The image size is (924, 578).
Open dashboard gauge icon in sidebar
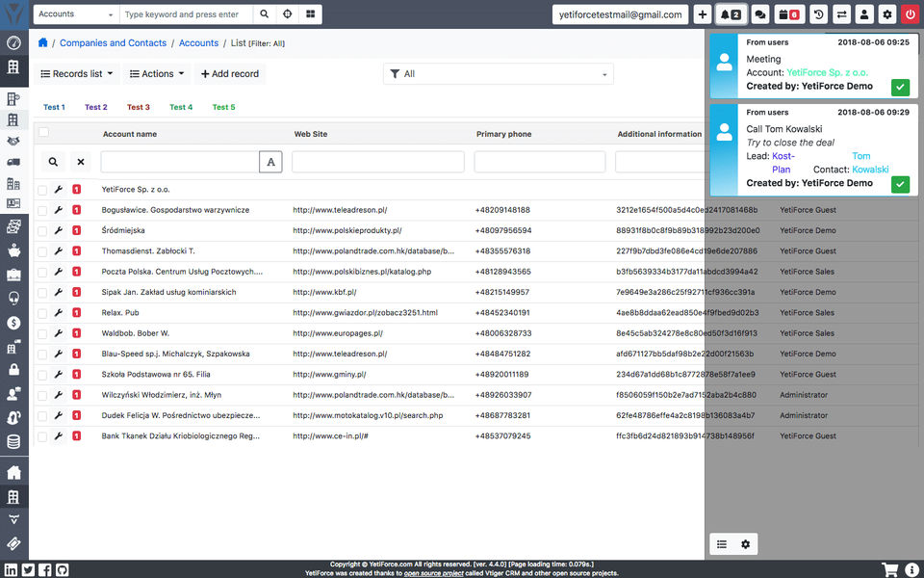point(13,42)
